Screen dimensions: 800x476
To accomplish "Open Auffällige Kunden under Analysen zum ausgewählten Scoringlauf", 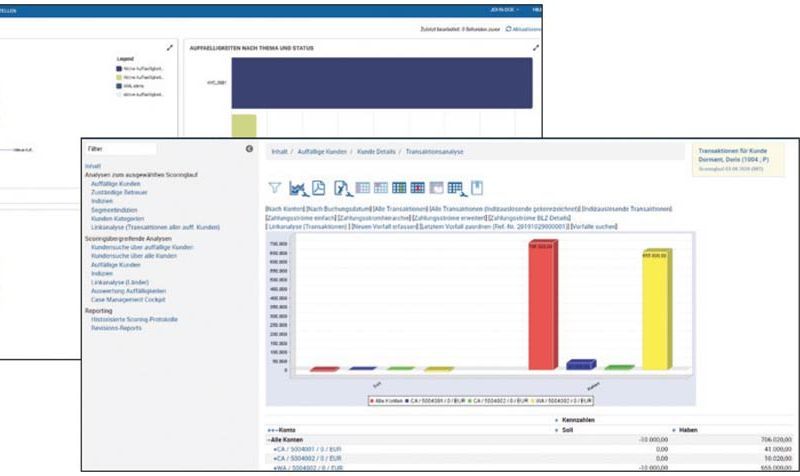I will click(x=116, y=184).
